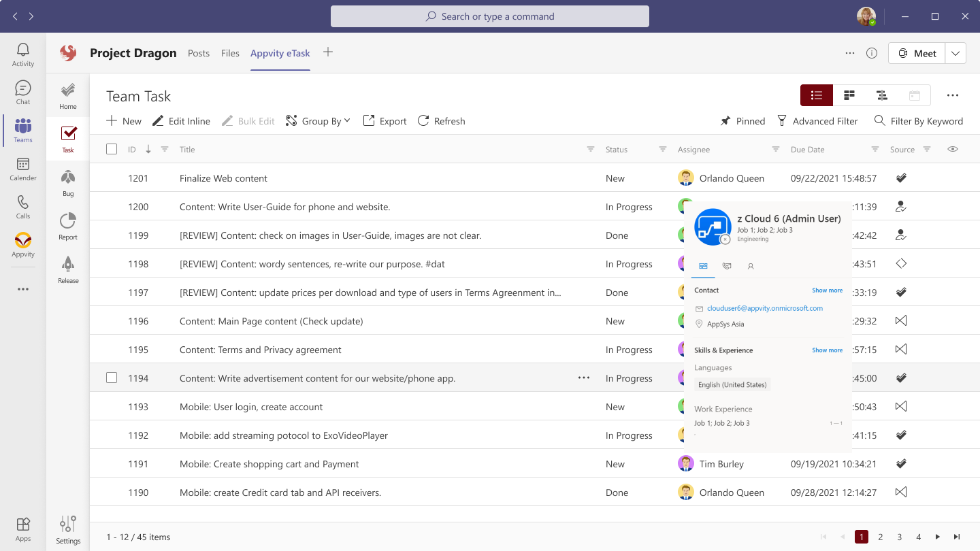Viewport: 980px width, 551px height.
Task: Expand the Meet button dropdown arrow
Action: [955, 52]
